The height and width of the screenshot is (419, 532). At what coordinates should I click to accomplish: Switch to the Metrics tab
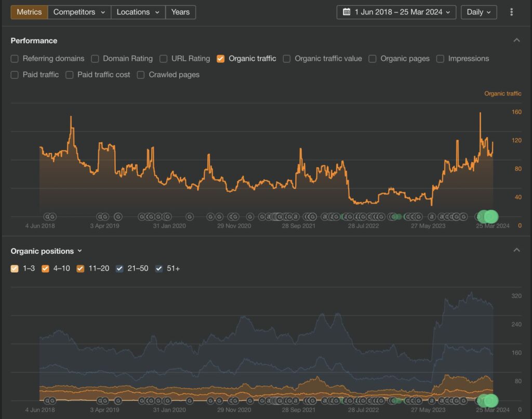pos(29,12)
